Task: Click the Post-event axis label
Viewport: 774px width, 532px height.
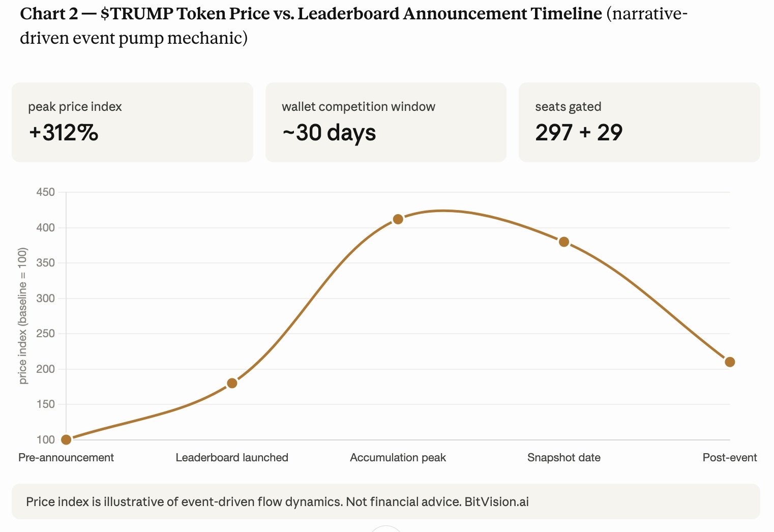Action: [729, 457]
